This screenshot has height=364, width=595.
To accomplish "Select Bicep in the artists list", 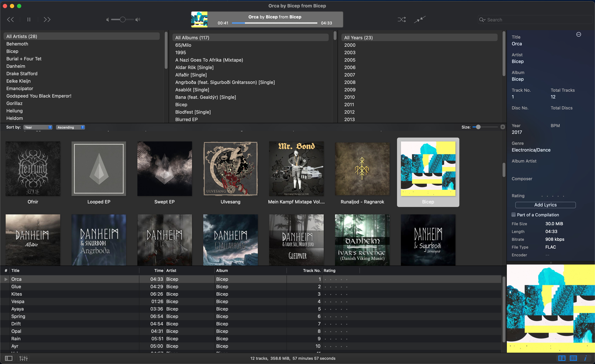I will (12, 51).
